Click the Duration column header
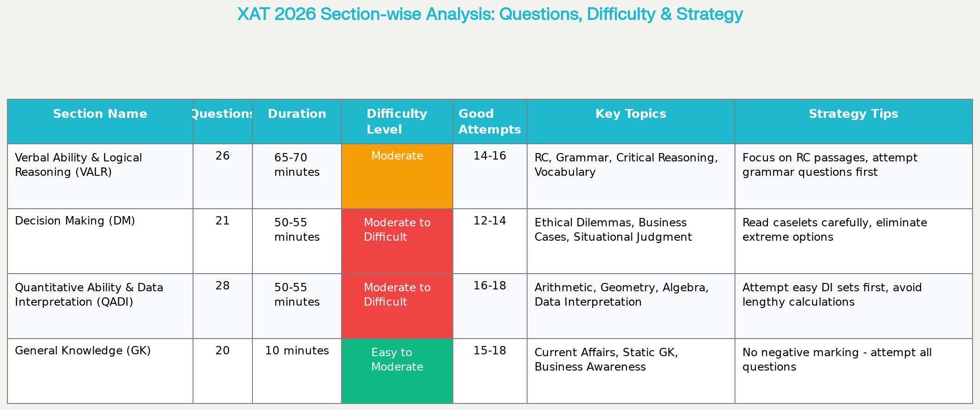The width and height of the screenshot is (980, 410). point(297,114)
